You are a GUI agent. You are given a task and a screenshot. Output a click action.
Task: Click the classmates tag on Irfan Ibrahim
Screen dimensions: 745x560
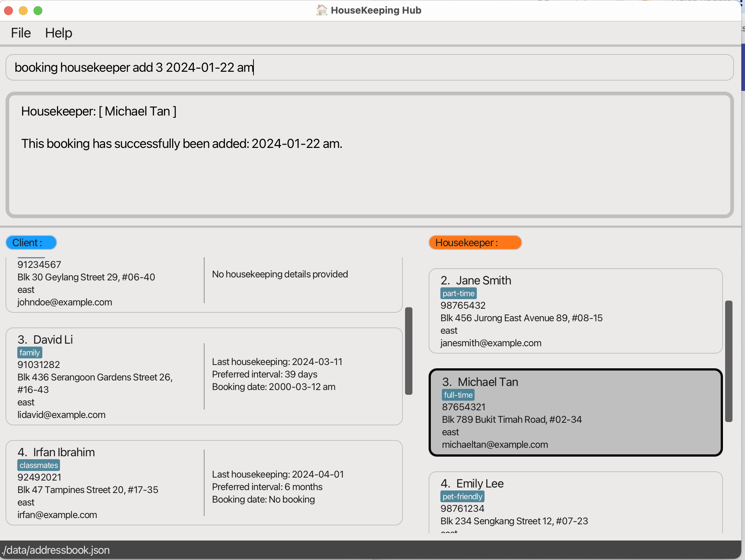[39, 465]
